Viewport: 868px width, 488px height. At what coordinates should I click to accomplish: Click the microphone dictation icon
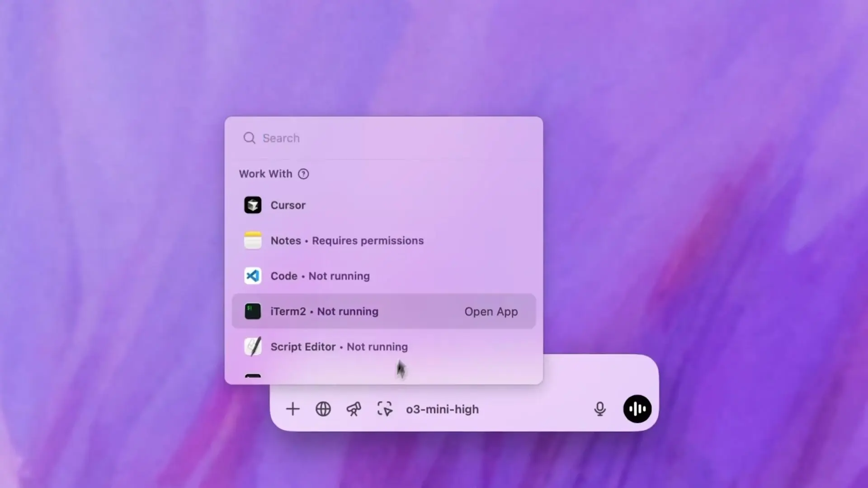[600, 409]
